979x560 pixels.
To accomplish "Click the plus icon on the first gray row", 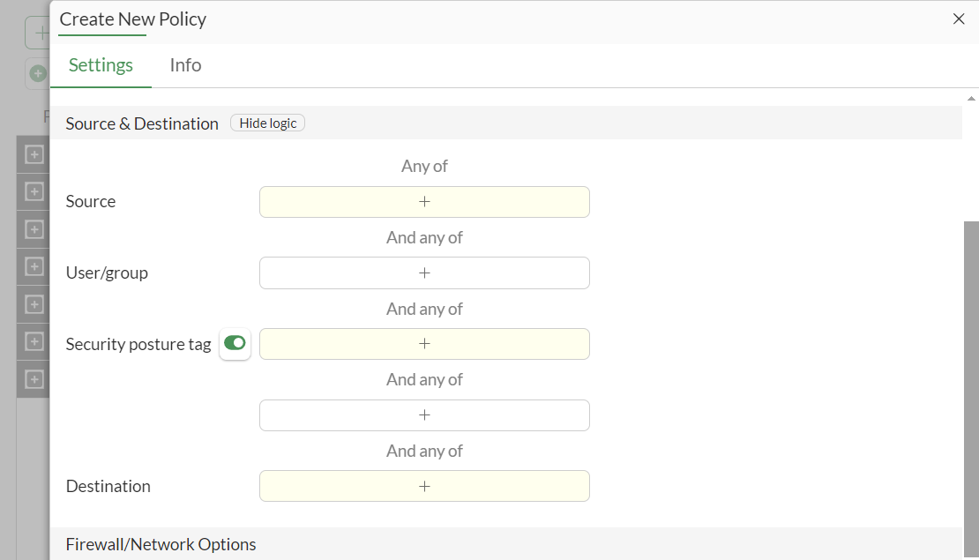I will (x=34, y=153).
